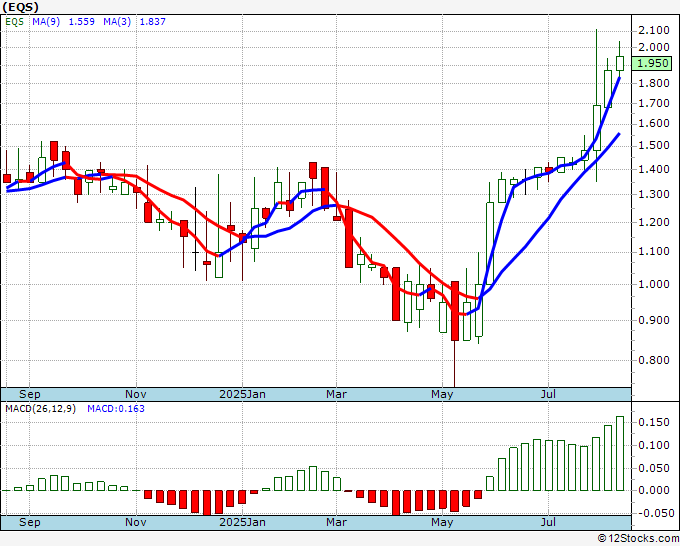Click the highlighted current price 1.950
Screen dimensions: 680x546
pos(653,63)
